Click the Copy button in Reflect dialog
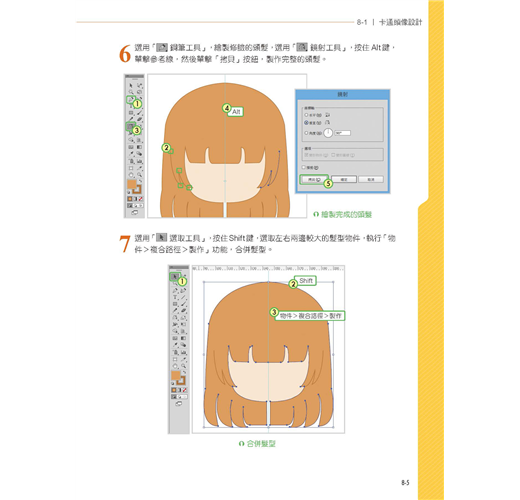 click(314, 179)
